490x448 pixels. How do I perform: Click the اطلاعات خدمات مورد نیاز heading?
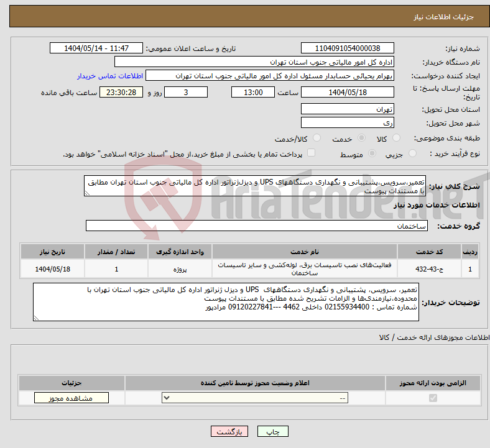(x=437, y=205)
